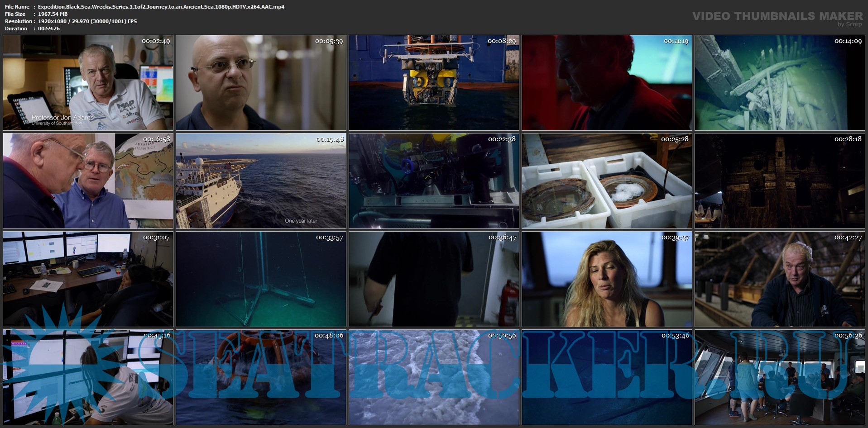868x428 pixels.
Task: Open the ship bridge crew thumbnail at 00:56:36
Action: tap(780, 377)
